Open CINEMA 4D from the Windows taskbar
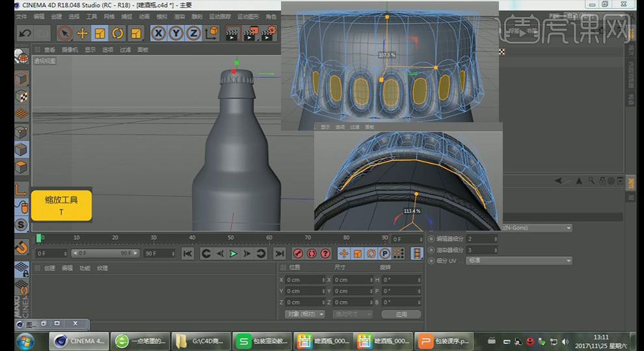This screenshot has height=351, width=644. click(x=78, y=341)
